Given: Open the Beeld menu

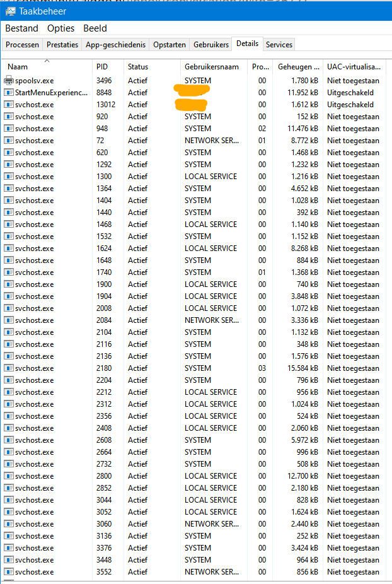Looking at the screenshot, I should (x=95, y=28).
